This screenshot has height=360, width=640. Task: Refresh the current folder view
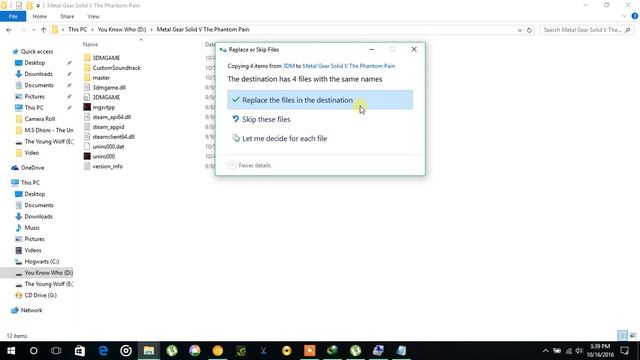point(529,30)
